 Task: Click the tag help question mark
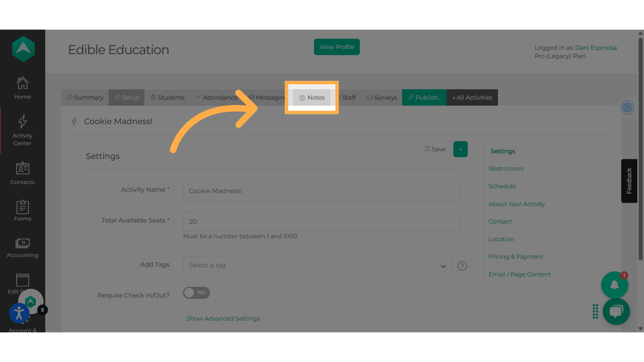tap(462, 266)
